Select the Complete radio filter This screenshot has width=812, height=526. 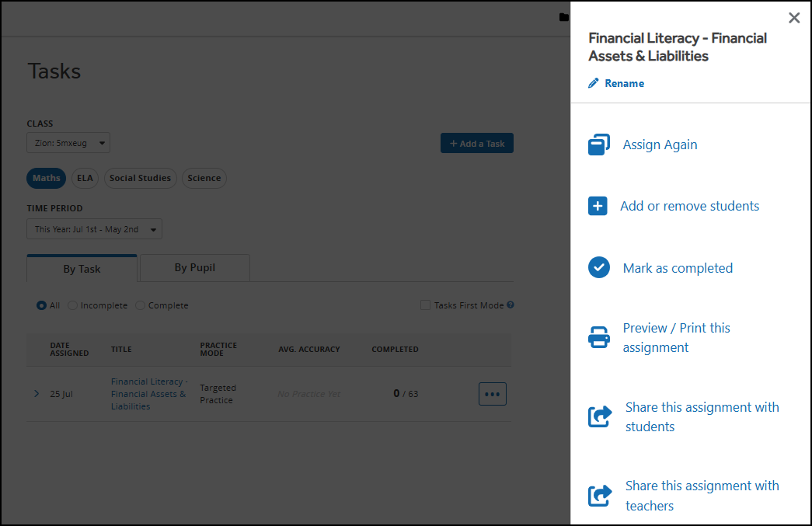tap(140, 305)
